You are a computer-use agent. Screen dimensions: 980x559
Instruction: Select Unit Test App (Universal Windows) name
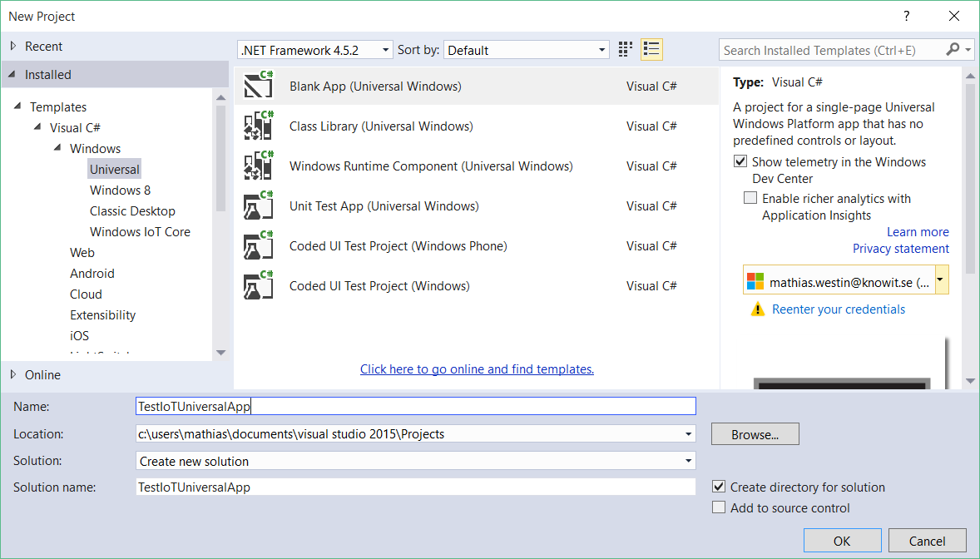(x=384, y=205)
